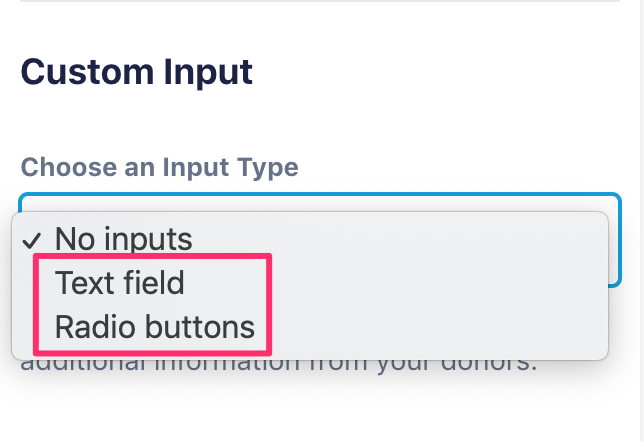This screenshot has width=644, height=442.
Task: Click the checkmark beside No inputs
Action: [32, 240]
